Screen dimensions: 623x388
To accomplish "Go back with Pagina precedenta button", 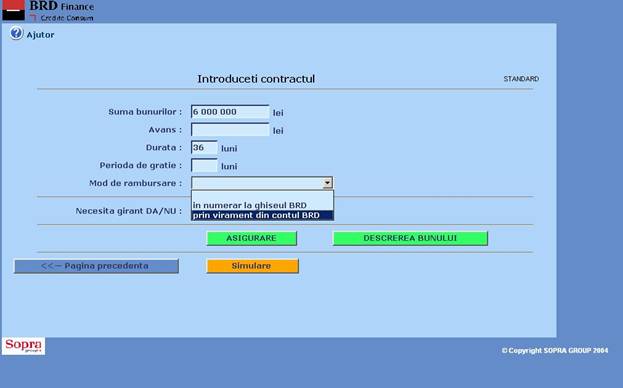I will click(x=96, y=266).
